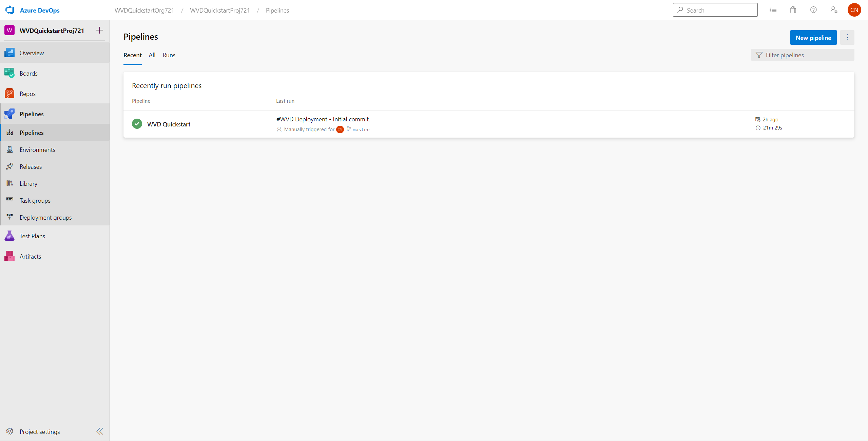Image resolution: width=868 pixels, height=441 pixels.
Task: Navigate to Artifacts
Action: tap(30, 256)
